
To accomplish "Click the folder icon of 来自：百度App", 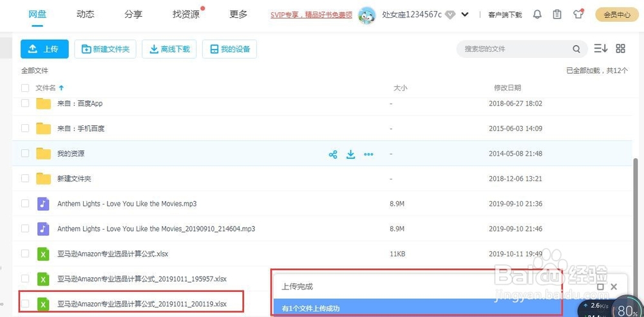I will 43,104.
